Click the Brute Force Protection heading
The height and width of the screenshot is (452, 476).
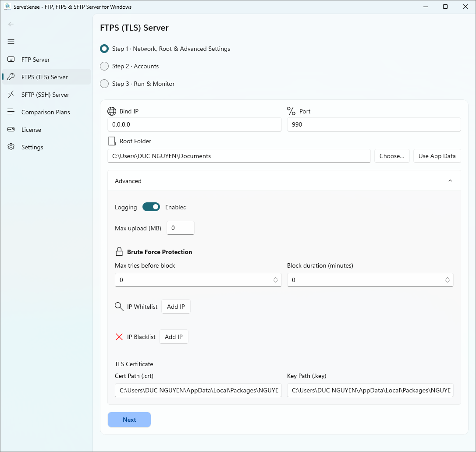[x=160, y=252]
